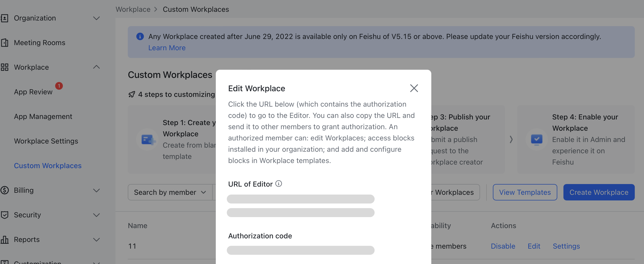Click the Step 4 Enable Workplace icon
This screenshot has height=264, width=644.
coord(537,139)
